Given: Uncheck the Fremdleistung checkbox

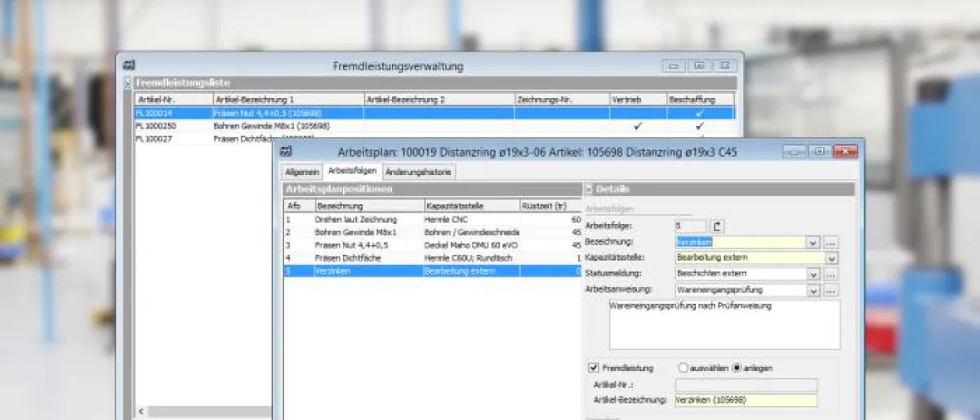Looking at the screenshot, I should coord(594,369).
